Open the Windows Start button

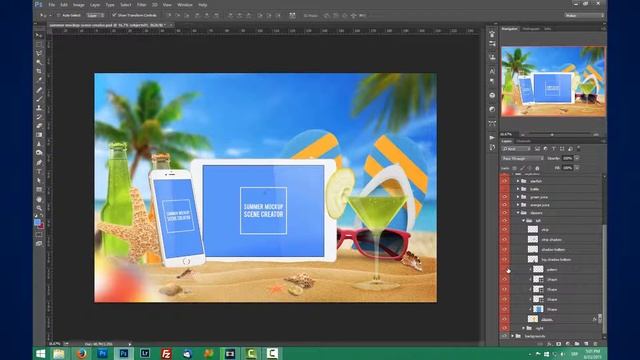(40, 353)
